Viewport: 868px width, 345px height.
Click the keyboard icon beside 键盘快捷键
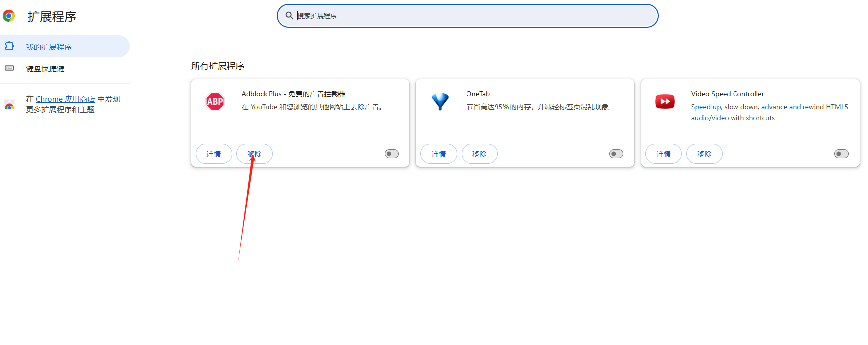[9, 68]
